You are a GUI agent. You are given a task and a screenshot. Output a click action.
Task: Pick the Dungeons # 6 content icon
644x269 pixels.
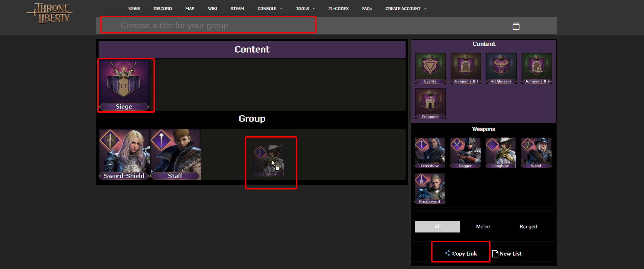[x=537, y=68]
